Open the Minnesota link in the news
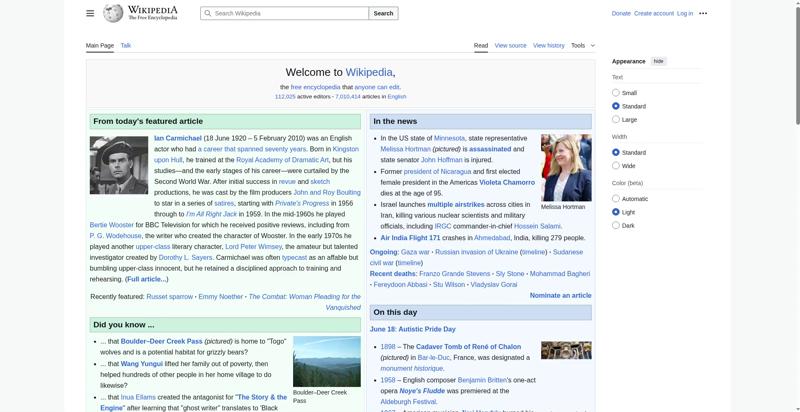Image resolution: width=800 pixels, height=412 pixels. tap(449, 138)
